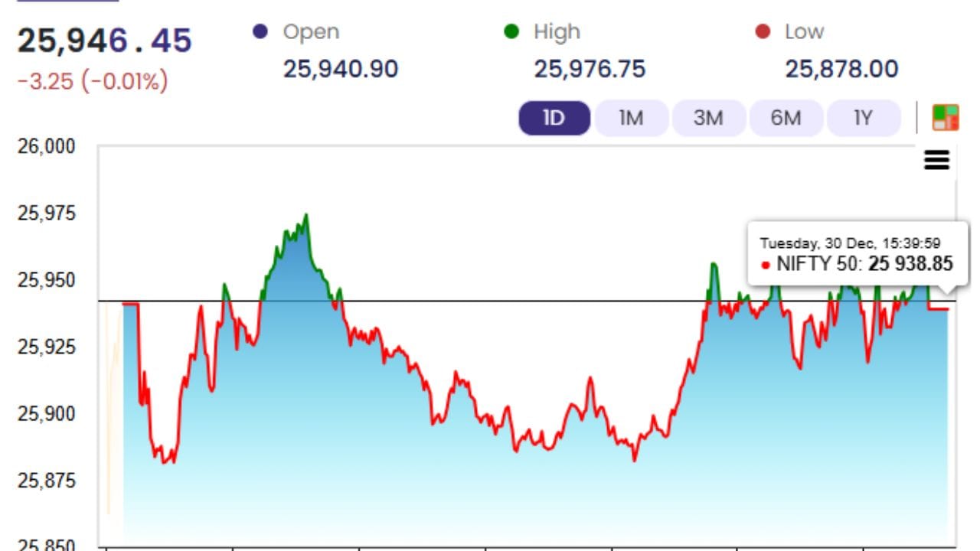
Task: Click the tallest green peak on chart
Action: tap(305, 217)
